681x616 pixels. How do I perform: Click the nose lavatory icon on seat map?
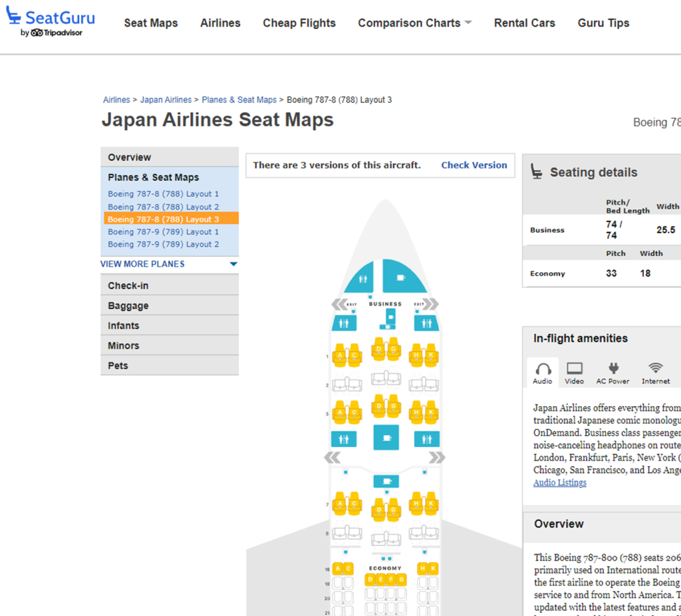tap(362, 279)
